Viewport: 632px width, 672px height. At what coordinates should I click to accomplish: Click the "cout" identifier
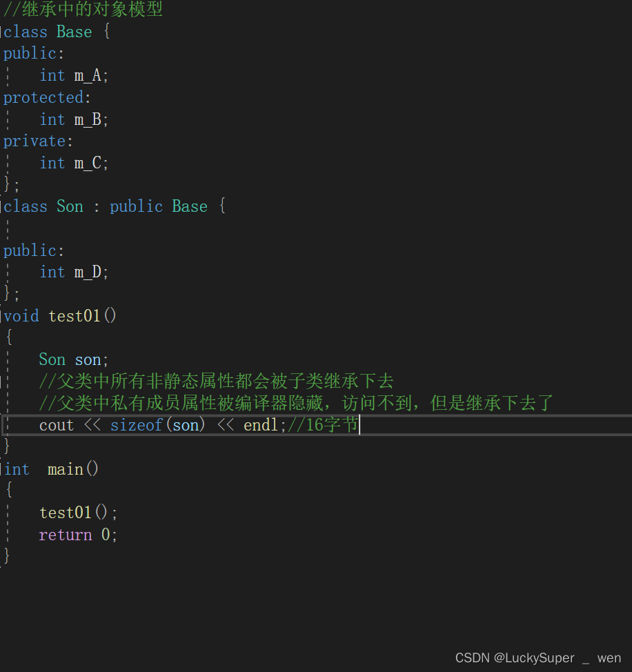click(57, 425)
